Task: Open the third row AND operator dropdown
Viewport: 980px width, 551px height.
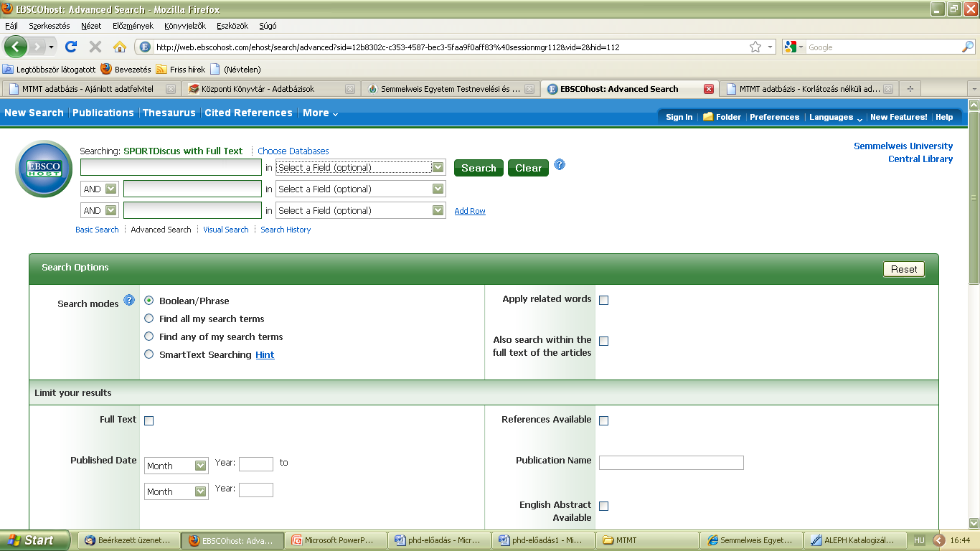Action: (x=99, y=210)
